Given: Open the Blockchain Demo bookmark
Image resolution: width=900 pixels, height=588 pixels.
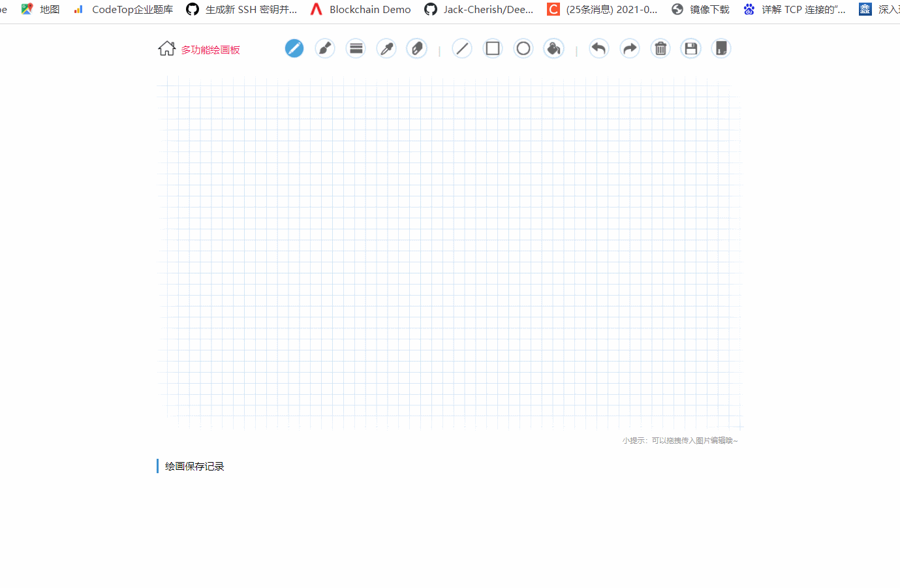Looking at the screenshot, I should [x=360, y=9].
